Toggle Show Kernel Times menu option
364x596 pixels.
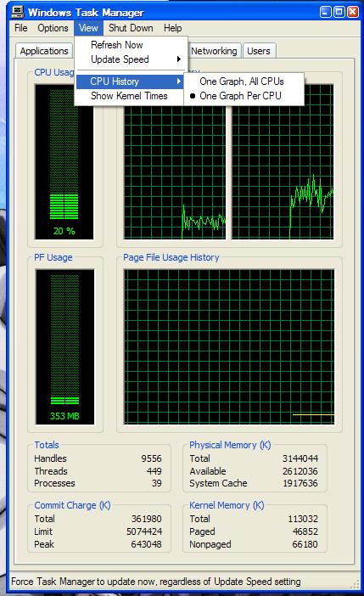click(x=129, y=96)
